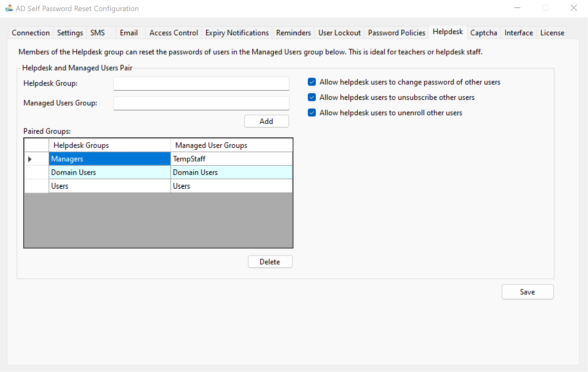Screen dimensions: 588x372
Task: Select Users in Helpdesk Groups column
Action: point(109,186)
